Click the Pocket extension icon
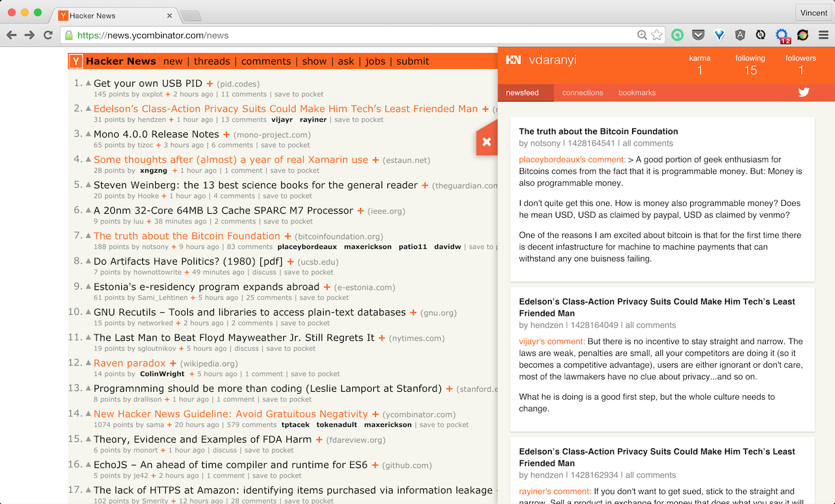Image resolution: width=835 pixels, height=504 pixels. pos(698,35)
